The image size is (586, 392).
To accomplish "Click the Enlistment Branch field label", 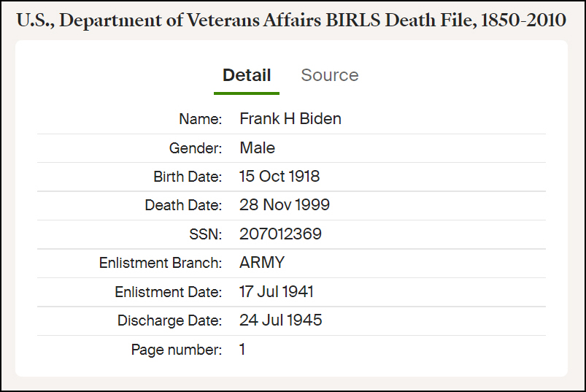I will click(x=160, y=263).
